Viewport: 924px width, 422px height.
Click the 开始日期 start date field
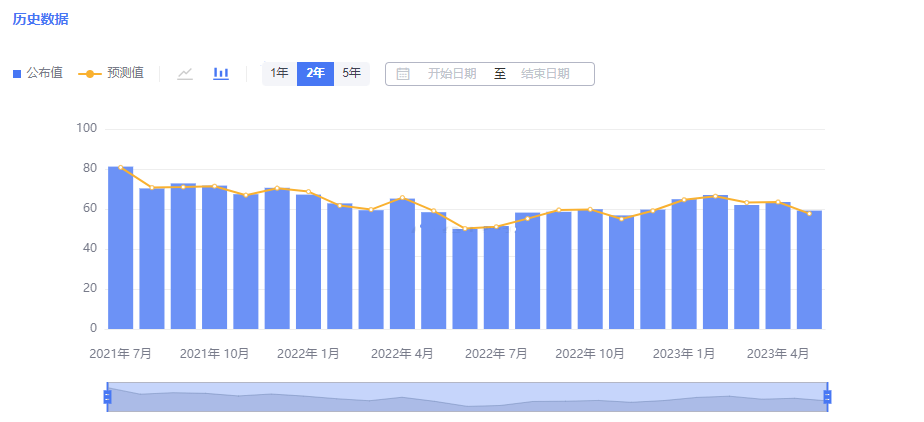452,74
